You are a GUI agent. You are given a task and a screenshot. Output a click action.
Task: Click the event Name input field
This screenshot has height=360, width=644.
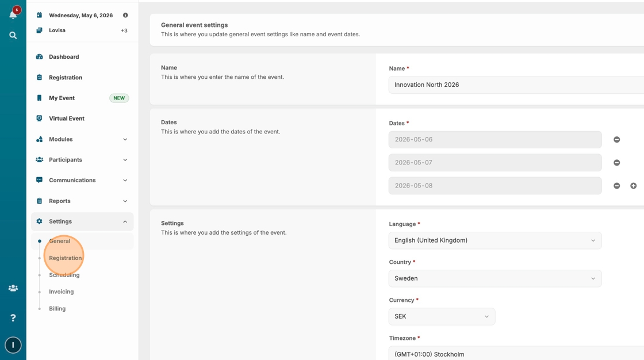click(x=515, y=85)
